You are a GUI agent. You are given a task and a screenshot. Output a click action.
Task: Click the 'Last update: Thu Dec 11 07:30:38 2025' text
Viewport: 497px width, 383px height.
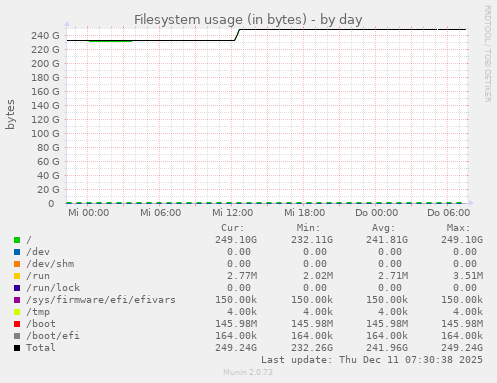372,360
